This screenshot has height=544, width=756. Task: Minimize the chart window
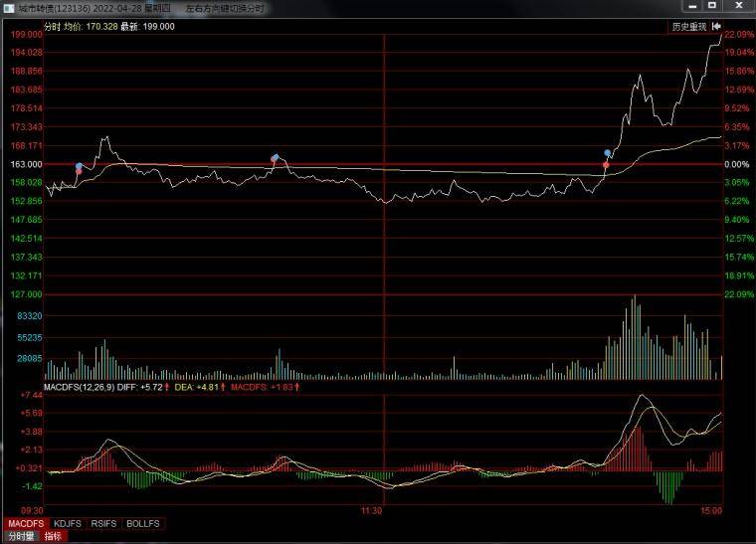pyautogui.click(x=693, y=6)
